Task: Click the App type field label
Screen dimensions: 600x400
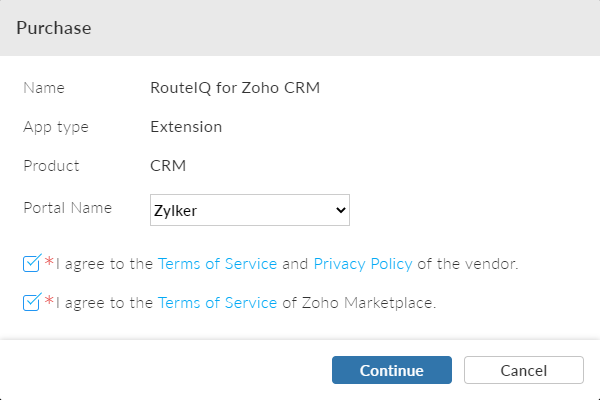Action: tap(56, 127)
